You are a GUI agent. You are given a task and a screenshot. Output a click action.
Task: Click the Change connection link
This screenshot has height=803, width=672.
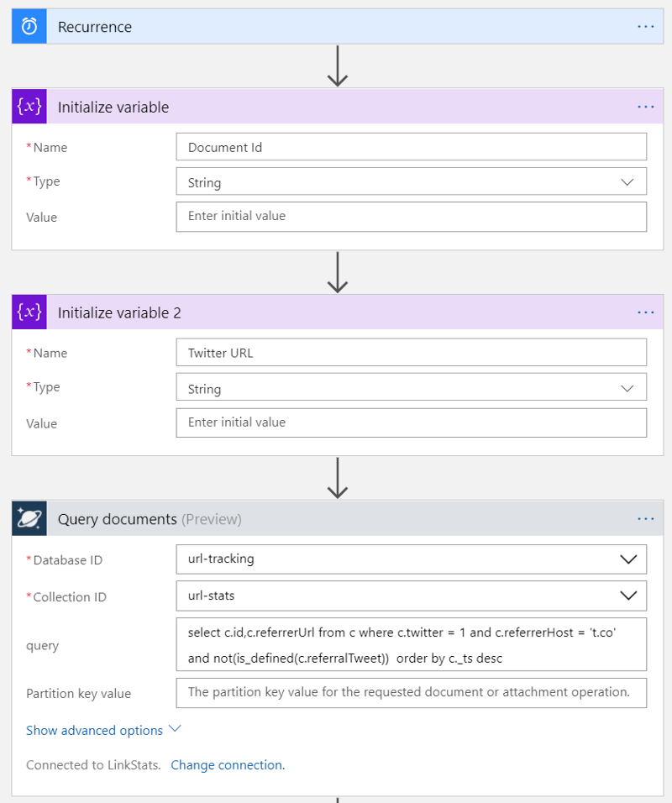[226, 765]
